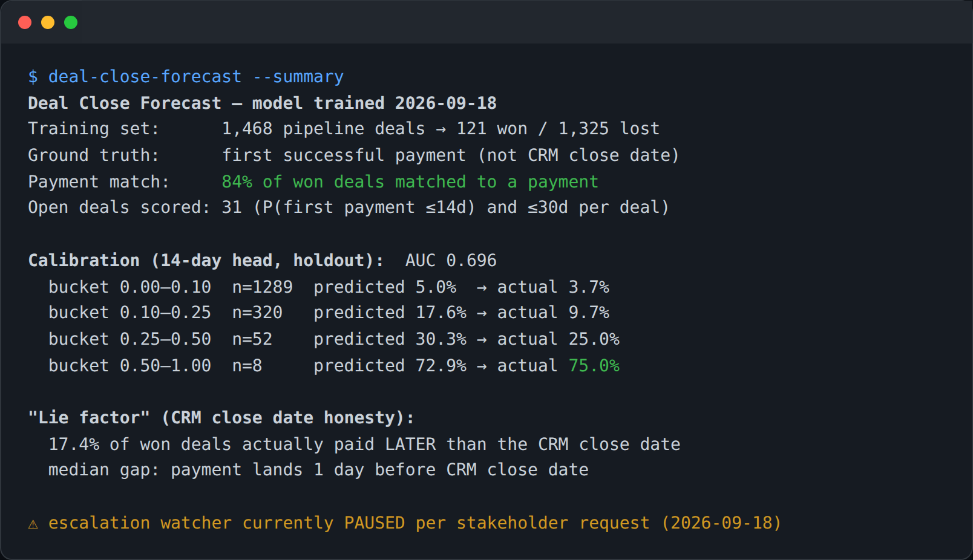Click the '17.4% of won deals actually paid LATER' line
Viewport: 973px width, 560px height.
tap(364, 444)
